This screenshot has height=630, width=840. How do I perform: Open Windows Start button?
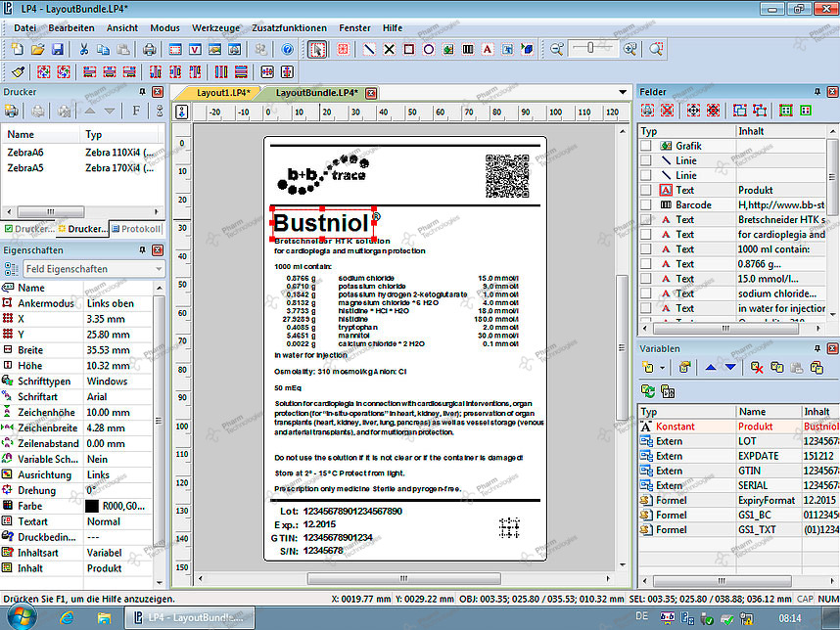pyautogui.click(x=21, y=617)
